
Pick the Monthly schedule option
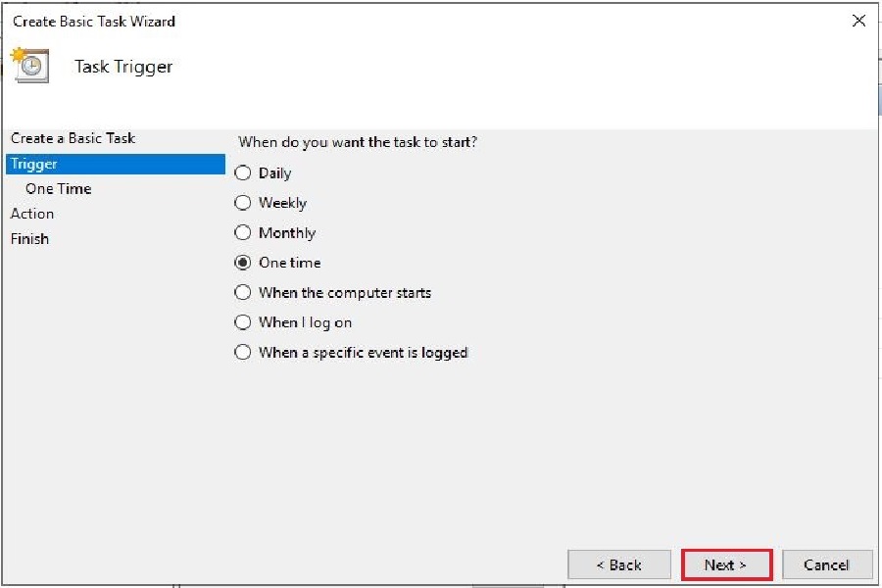243,233
